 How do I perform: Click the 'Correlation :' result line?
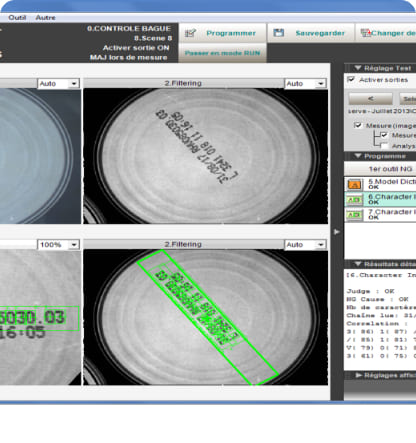(x=377, y=323)
